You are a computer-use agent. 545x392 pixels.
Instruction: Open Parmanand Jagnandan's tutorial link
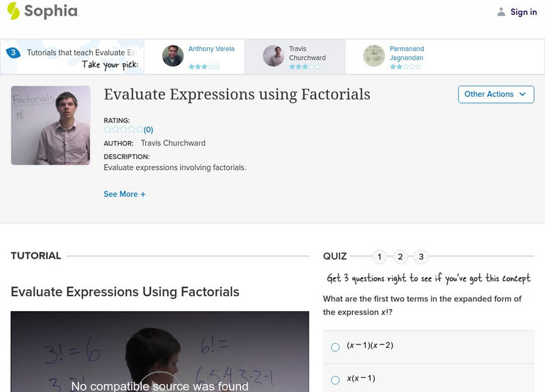(x=407, y=53)
